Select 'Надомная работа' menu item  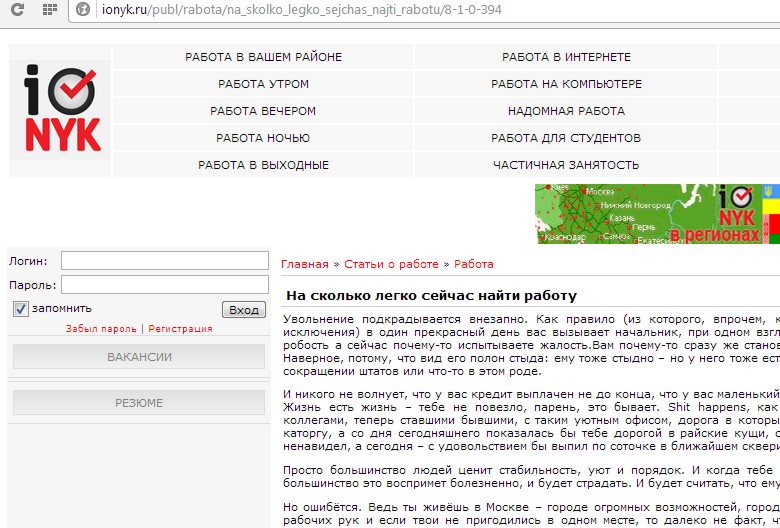566,110
